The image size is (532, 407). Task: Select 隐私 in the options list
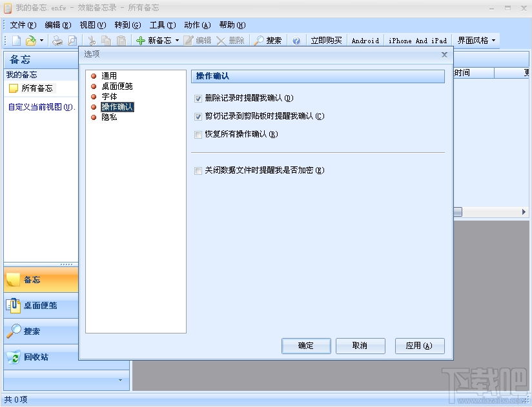[108, 117]
